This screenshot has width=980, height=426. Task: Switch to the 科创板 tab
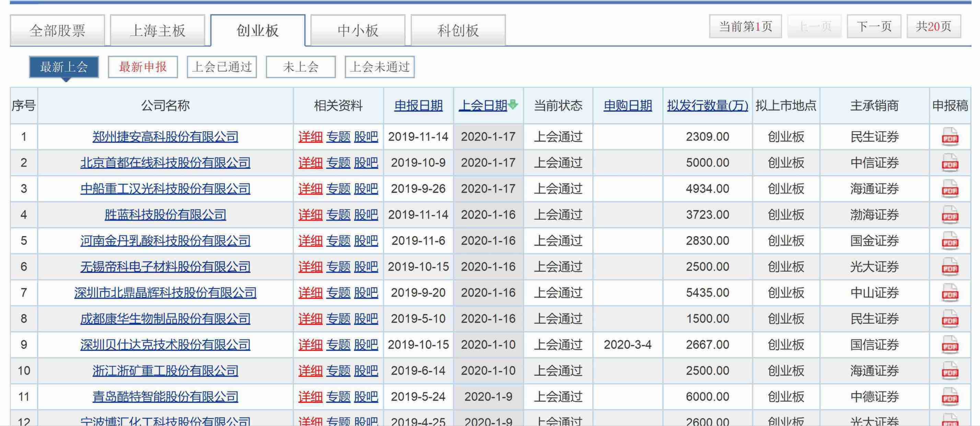[x=458, y=31]
